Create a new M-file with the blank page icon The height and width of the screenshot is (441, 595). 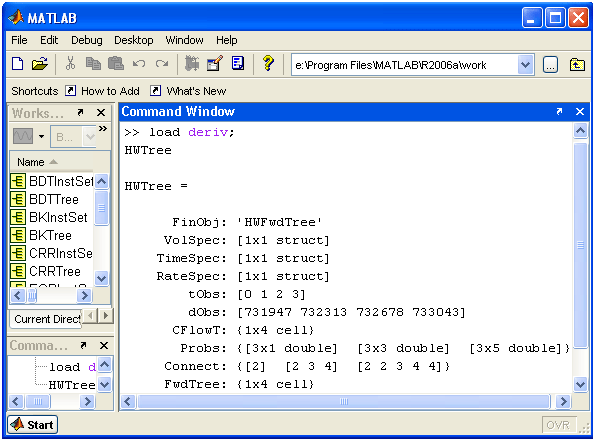[18, 64]
